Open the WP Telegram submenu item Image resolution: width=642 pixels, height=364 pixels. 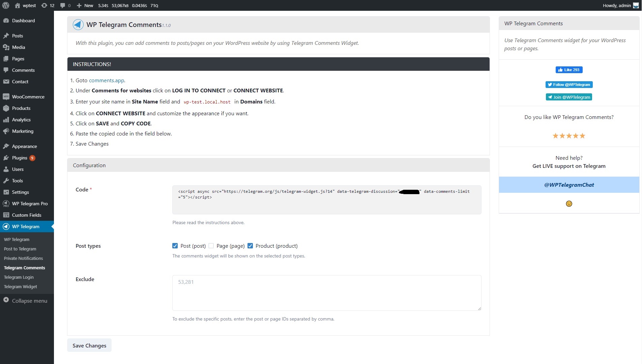[17, 239]
